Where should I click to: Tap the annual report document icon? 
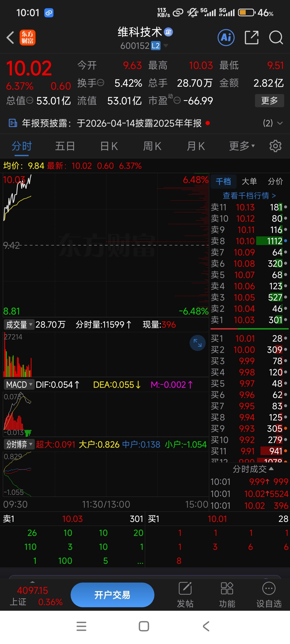(13, 123)
